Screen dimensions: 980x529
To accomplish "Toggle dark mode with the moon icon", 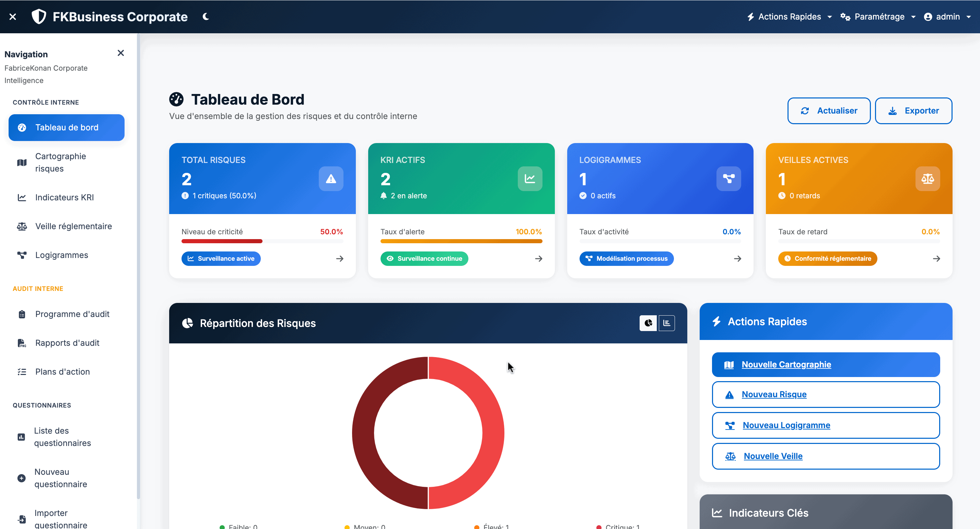I will coord(206,17).
